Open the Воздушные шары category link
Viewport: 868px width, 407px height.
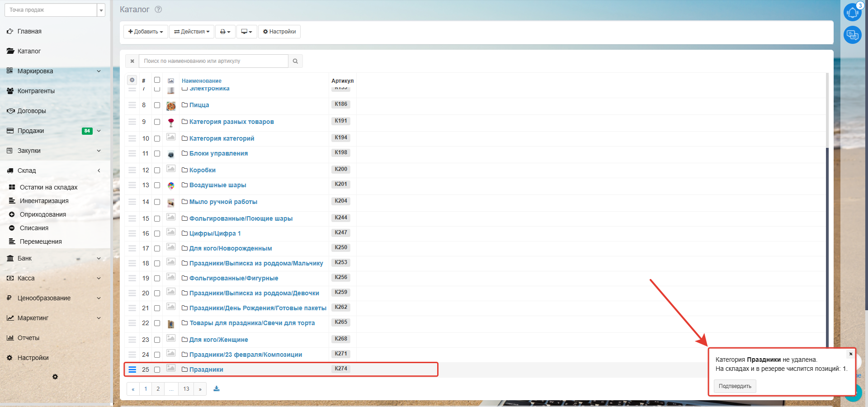(x=217, y=185)
